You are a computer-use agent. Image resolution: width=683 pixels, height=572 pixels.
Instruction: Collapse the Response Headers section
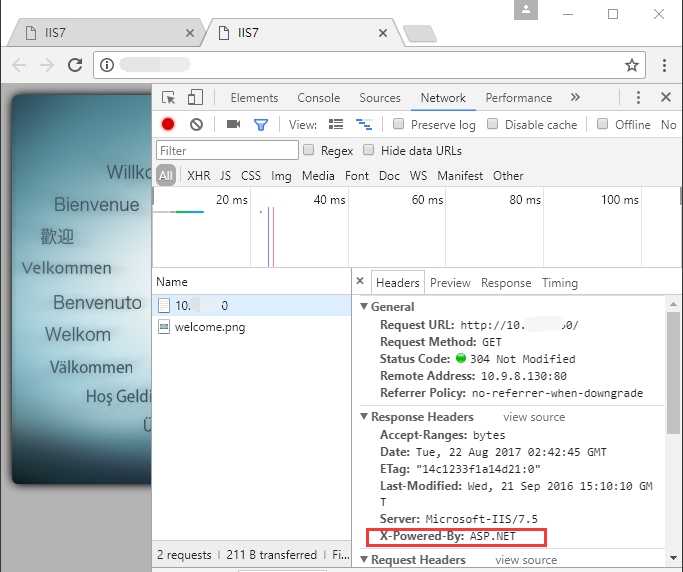point(364,416)
